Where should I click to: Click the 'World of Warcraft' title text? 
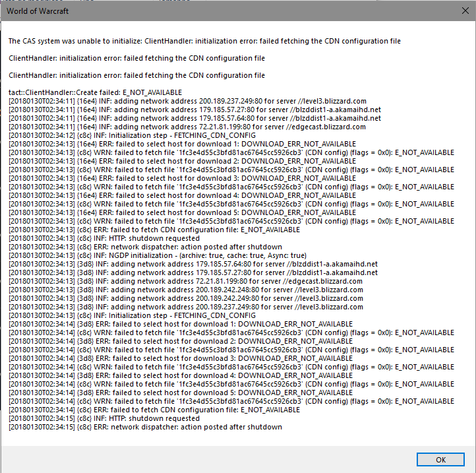click(x=38, y=11)
